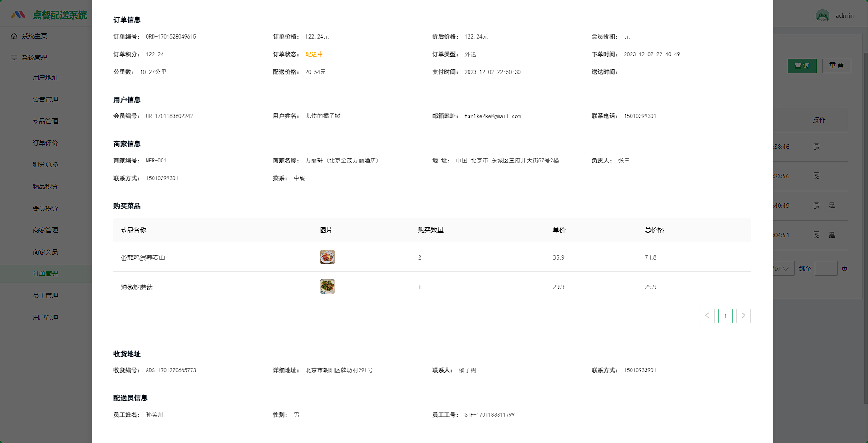This screenshot has width=868, height=443.
Task: Click the app logo icon beside 点餐配送系统
Action: pyautogui.click(x=18, y=15)
